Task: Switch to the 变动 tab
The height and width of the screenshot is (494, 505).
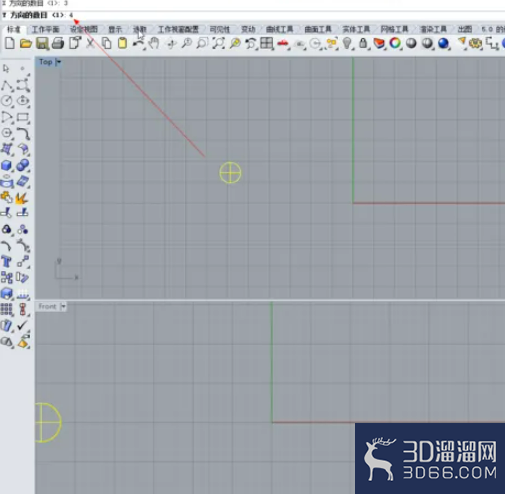Action: [x=248, y=29]
